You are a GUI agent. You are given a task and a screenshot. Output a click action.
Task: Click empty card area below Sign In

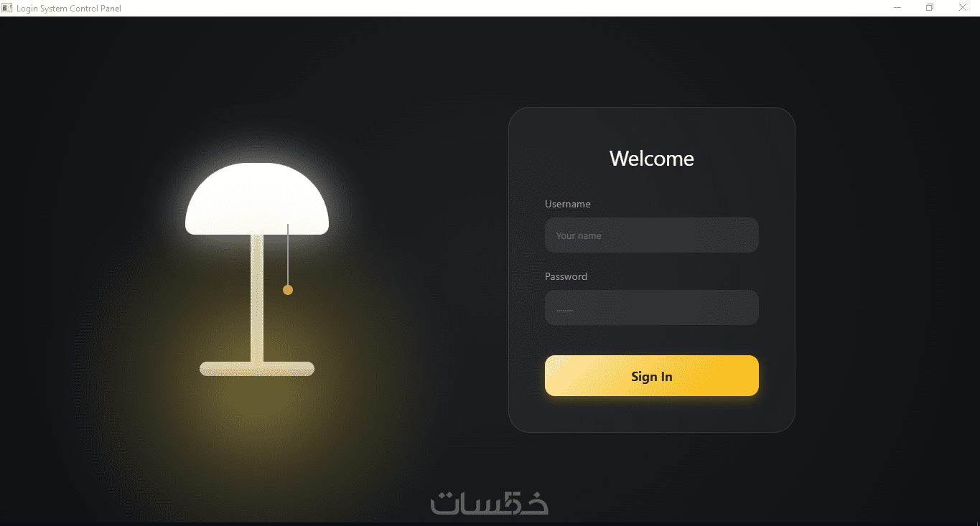pyautogui.click(x=652, y=415)
